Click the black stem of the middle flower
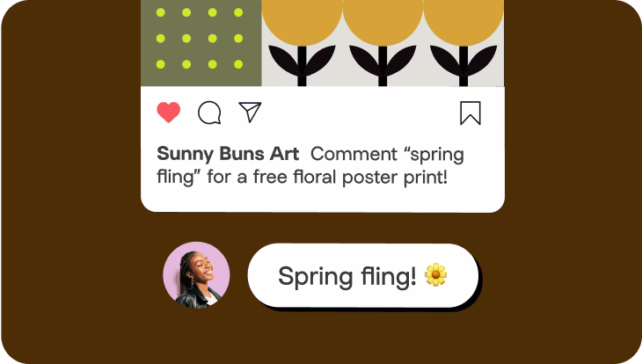The image size is (642, 364). pos(383,66)
